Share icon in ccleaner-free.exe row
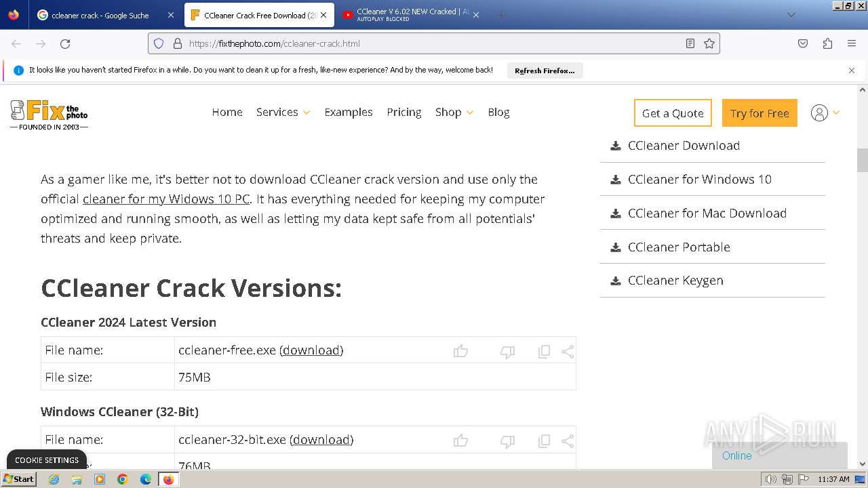Screen dimensions: 868x488 (x=568, y=352)
